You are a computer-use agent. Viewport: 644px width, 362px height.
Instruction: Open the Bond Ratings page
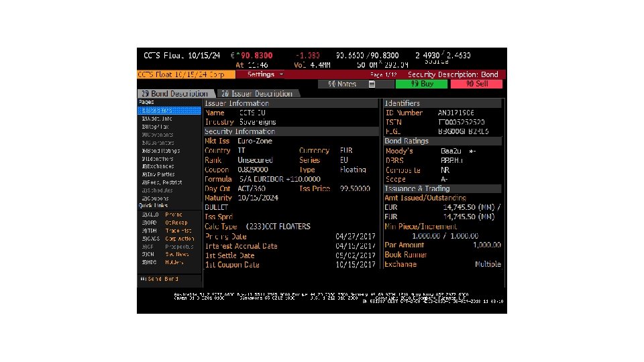coord(161,151)
